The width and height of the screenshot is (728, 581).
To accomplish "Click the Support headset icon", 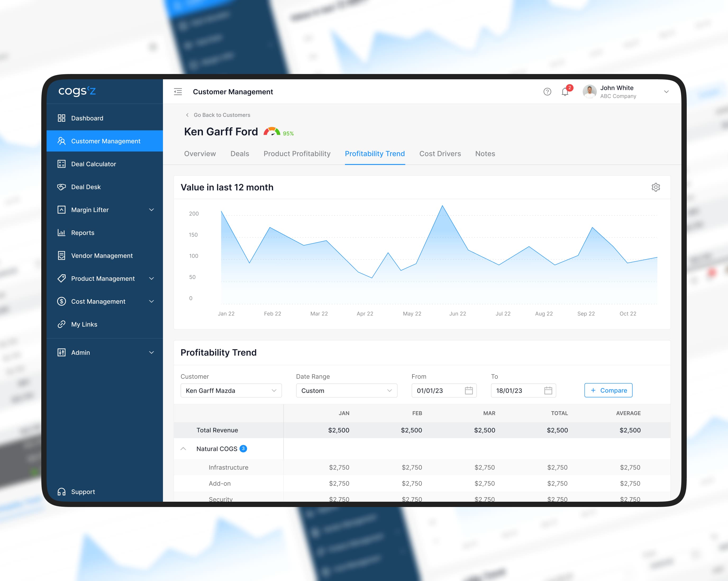I will point(61,492).
